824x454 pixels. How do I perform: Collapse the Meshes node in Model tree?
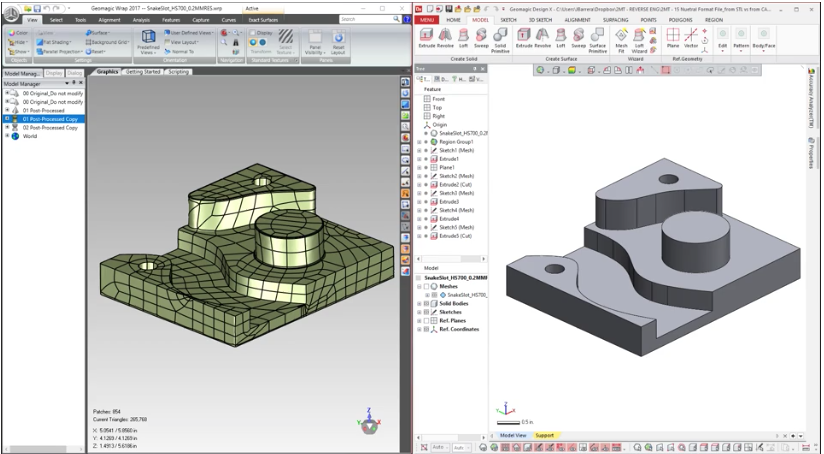click(x=419, y=287)
